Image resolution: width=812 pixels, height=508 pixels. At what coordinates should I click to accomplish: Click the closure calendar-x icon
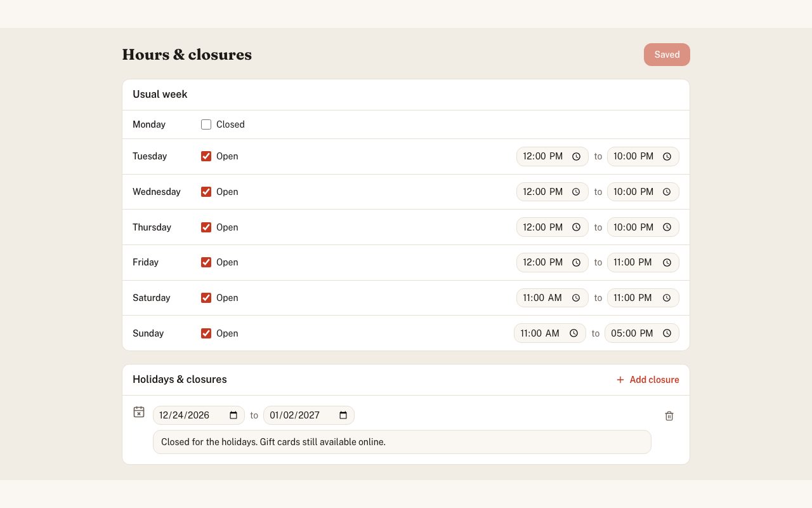tap(139, 412)
